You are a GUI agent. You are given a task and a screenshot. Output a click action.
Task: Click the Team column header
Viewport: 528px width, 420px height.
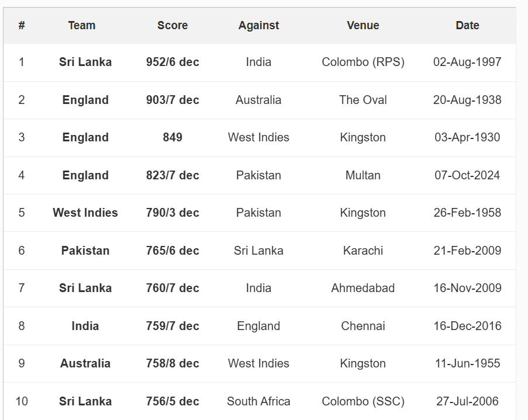[x=82, y=25]
